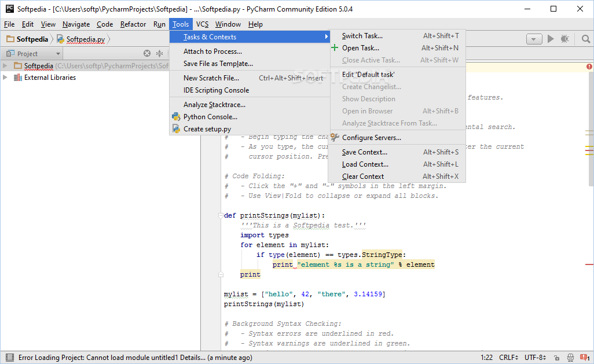Select Edit 'Default task' entry

[x=397, y=75]
